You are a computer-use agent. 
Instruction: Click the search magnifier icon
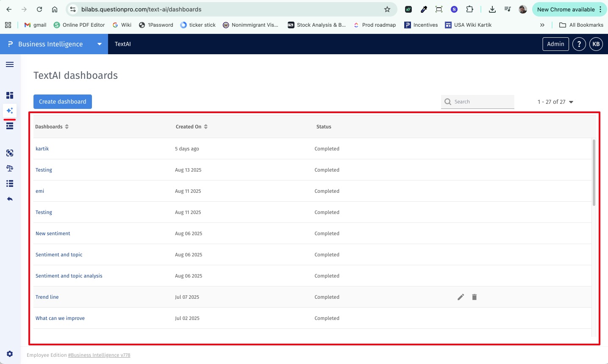tap(448, 102)
